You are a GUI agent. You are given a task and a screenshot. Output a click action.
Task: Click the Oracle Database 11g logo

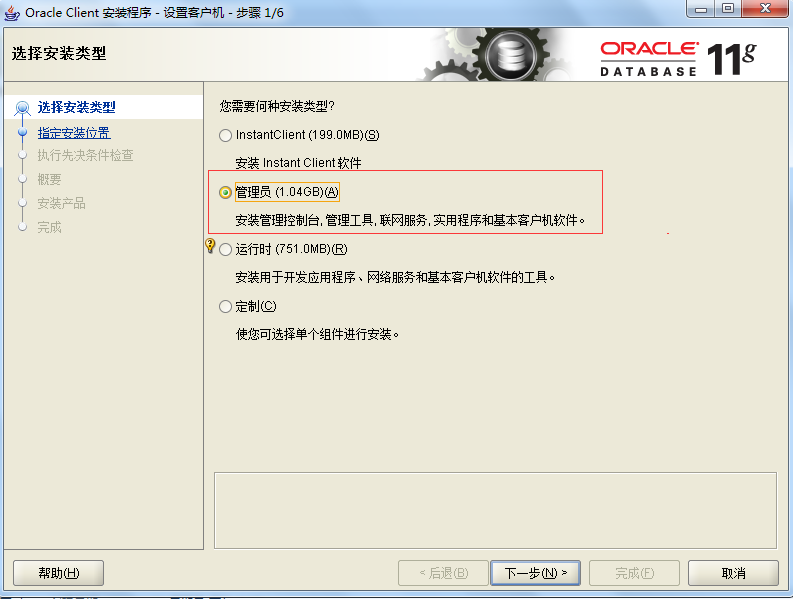(678, 59)
